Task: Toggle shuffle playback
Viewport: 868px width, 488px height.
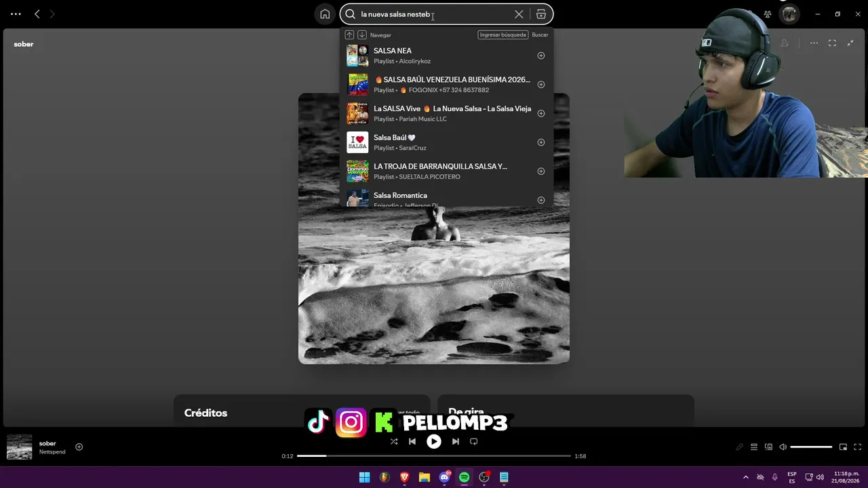Action: [394, 441]
